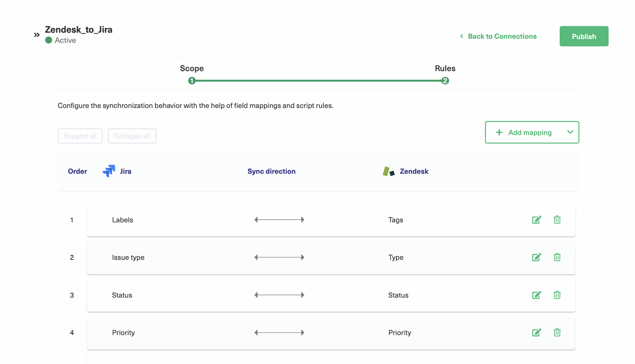Switch to the Scope step
The width and height of the screenshot is (635, 364).
[x=192, y=81]
